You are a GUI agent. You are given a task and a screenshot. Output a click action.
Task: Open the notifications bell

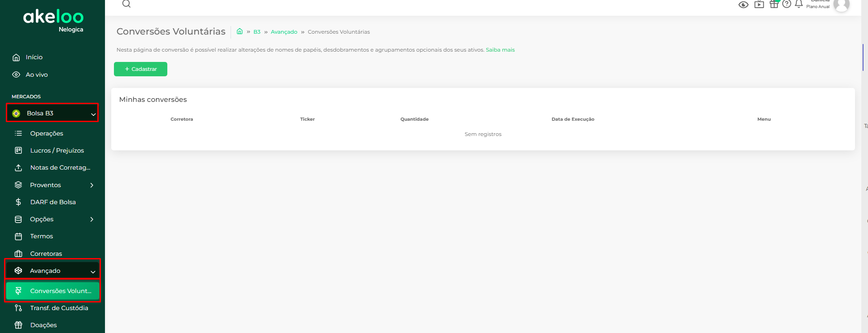(x=799, y=4)
